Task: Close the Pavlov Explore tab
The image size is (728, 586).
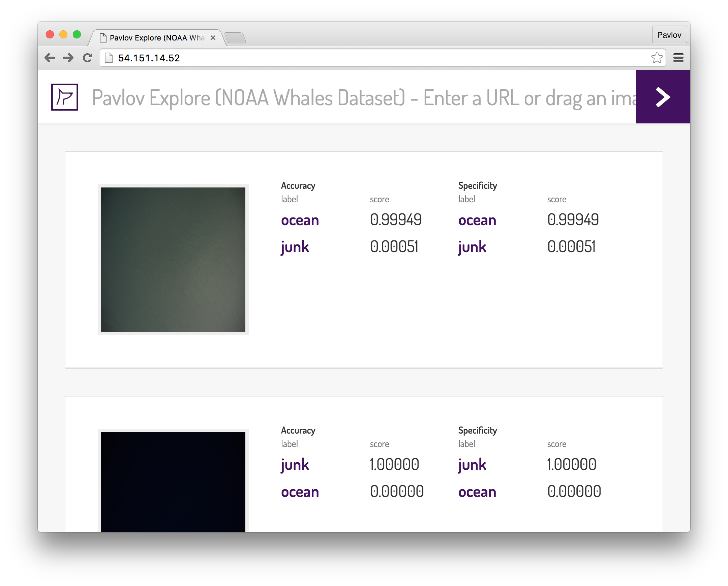Action: pos(213,38)
